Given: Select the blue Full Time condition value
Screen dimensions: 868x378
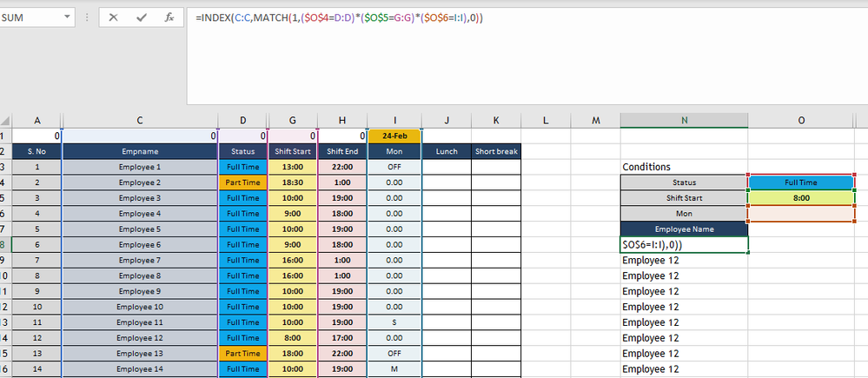Looking at the screenshot, I should (801, 182).
